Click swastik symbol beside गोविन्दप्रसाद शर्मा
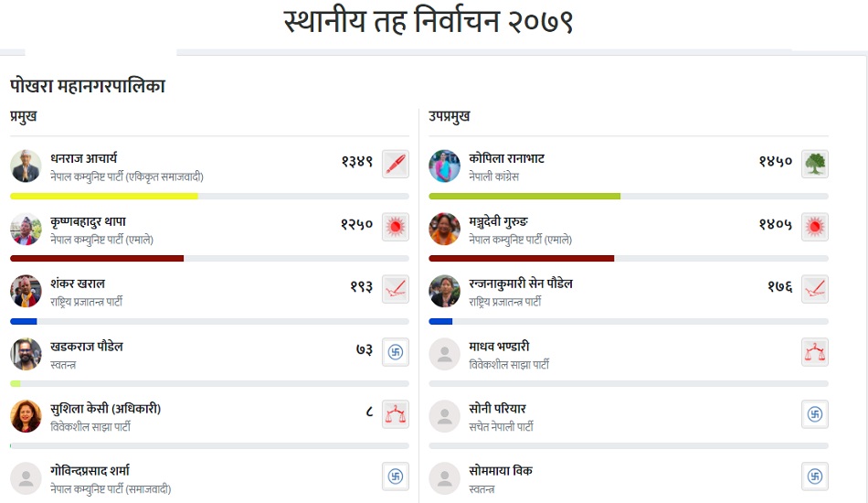Viewport: 868px width, 503px height. [x=395, y=476]
